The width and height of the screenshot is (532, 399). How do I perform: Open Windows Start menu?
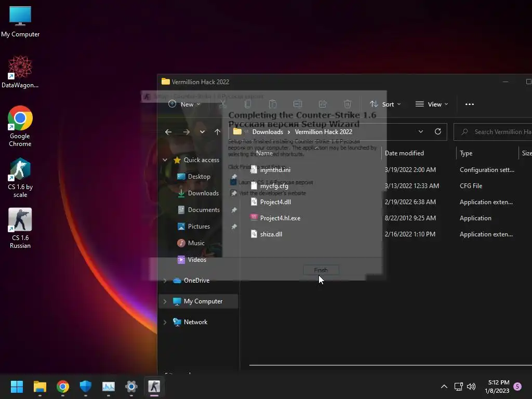pyautogui.click(x=17, y=387)
